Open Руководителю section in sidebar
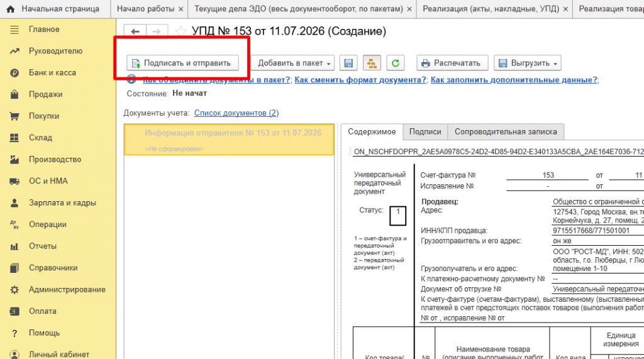644x359 pixels. coord(55,51)
